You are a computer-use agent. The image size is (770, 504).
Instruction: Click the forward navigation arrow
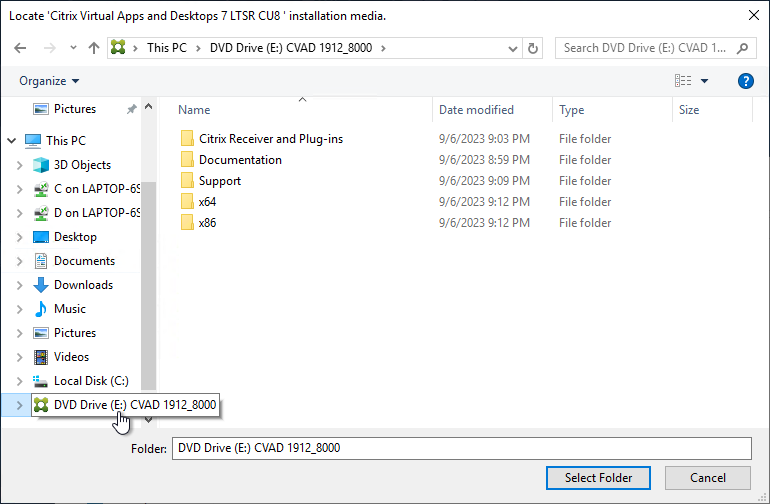tap(50, 48)
